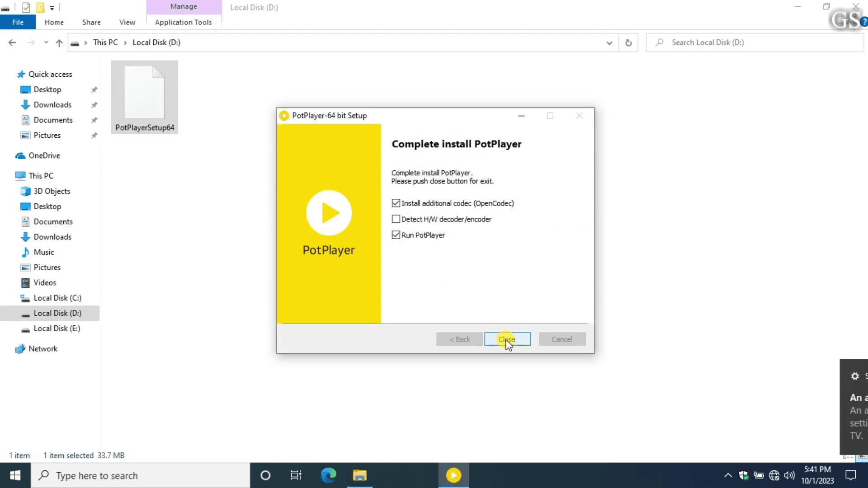The width and height of the screenshot is (868, 488).
Task: Open the Quick Access Toolbar customize dropdown
Action: 52,8
